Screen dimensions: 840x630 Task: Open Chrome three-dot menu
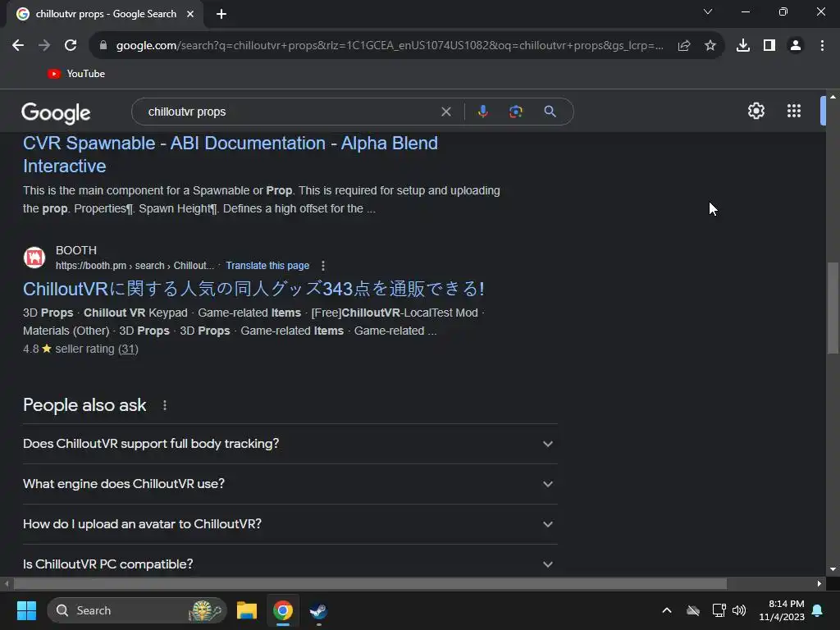pos(822,46)
